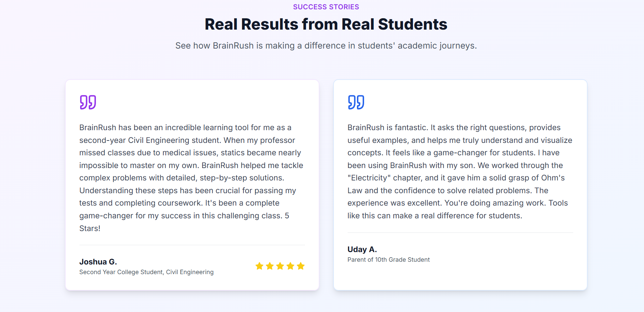The height and width of the screenshot is (312, 644).
Task: Click the blue quotation mark icon
Action: pyautogui.click(x=356, y=102)
